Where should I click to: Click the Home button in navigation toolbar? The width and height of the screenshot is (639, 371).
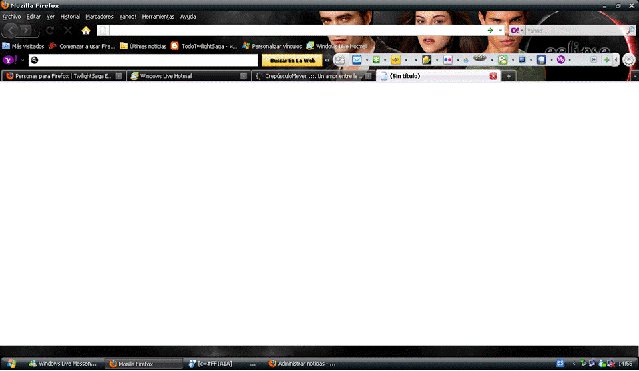[86, 31]
